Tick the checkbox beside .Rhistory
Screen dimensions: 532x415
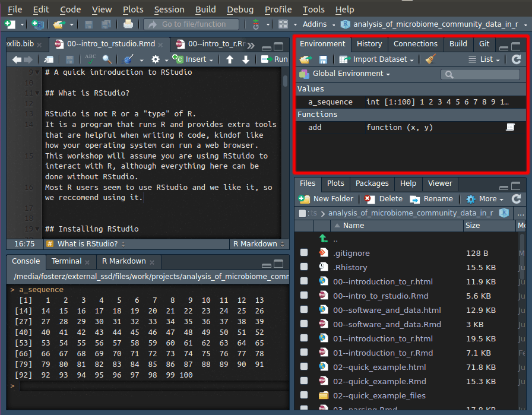(x=304, y=267)
